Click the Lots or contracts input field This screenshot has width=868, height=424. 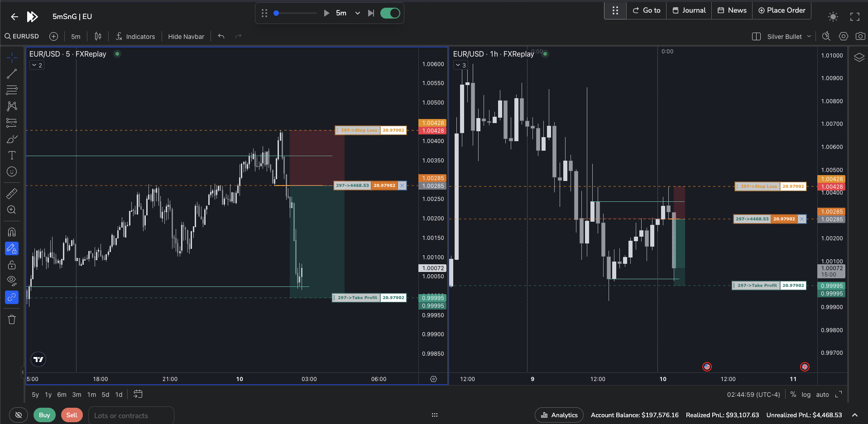pos(131,415)
